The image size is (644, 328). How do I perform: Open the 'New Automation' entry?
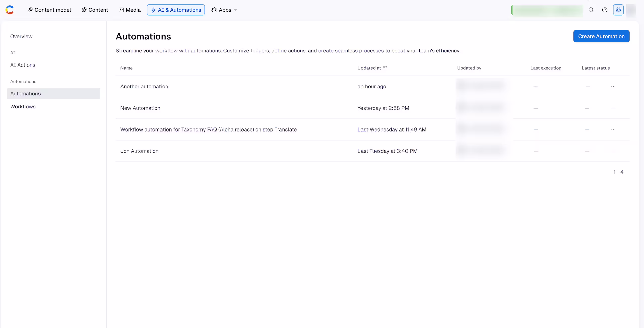tap(140, 108)
